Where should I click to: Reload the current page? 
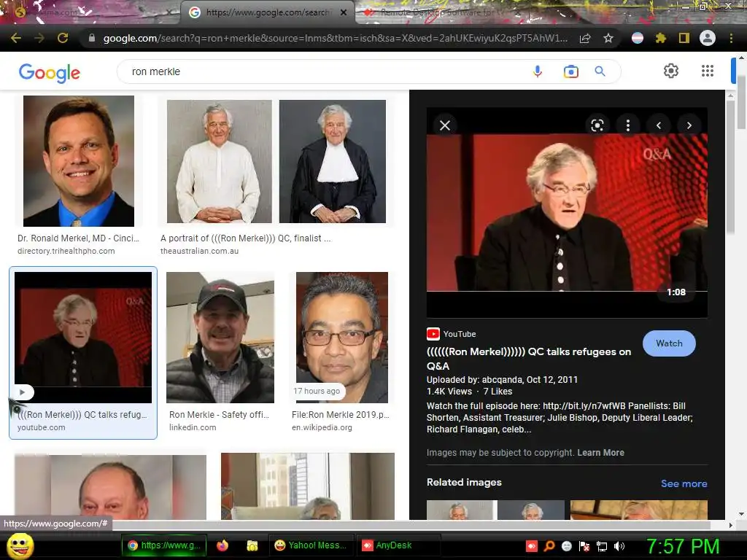click(x=63, y=38)
